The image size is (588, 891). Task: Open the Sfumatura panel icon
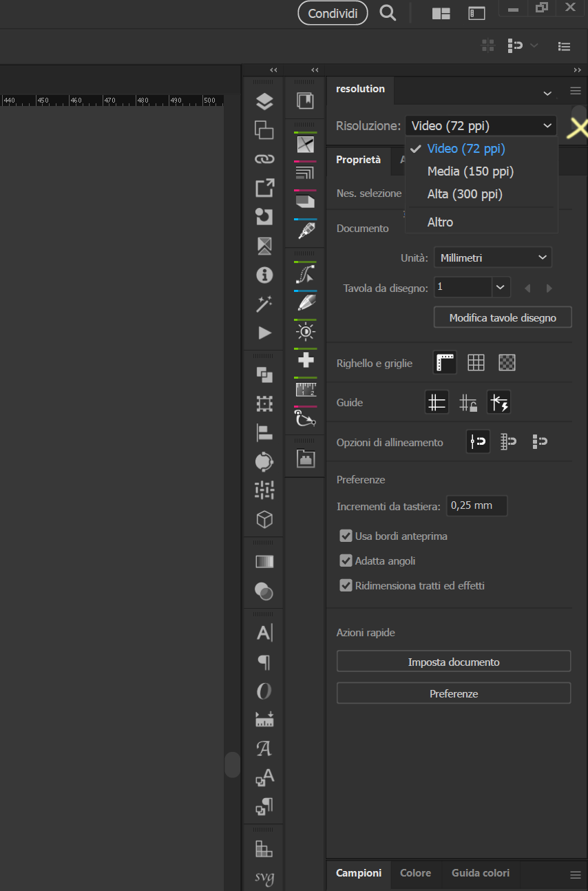point(264,561)
